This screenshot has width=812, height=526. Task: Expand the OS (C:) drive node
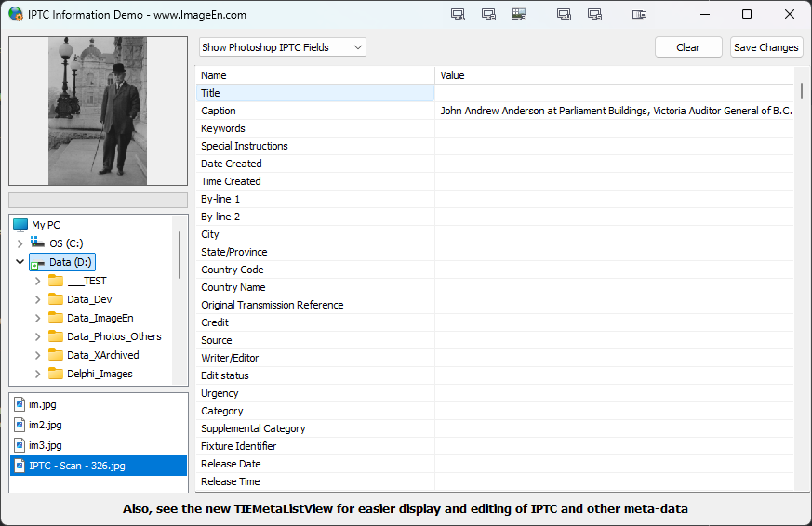(x=20, y=243)
